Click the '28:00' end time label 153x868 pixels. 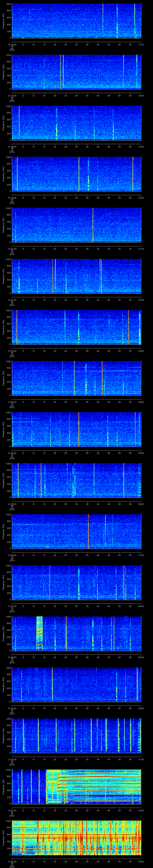click(141, 606)
